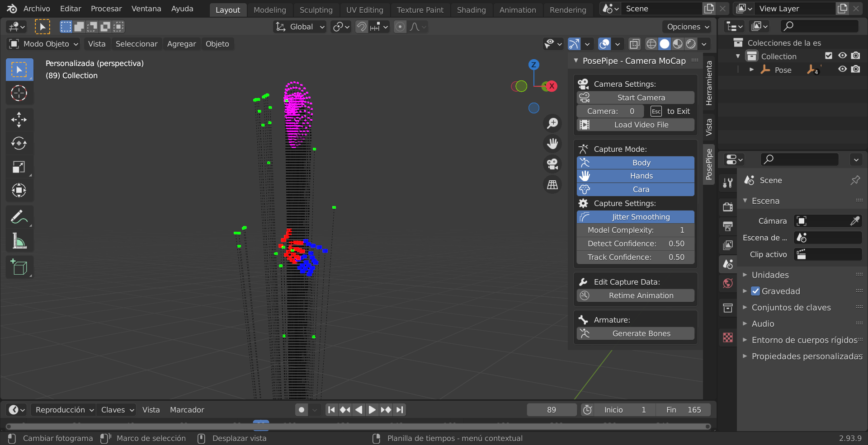The width and height of the screenshot is (868, 445).
Task: Expand the Audio panel
Action: (763, 323)
